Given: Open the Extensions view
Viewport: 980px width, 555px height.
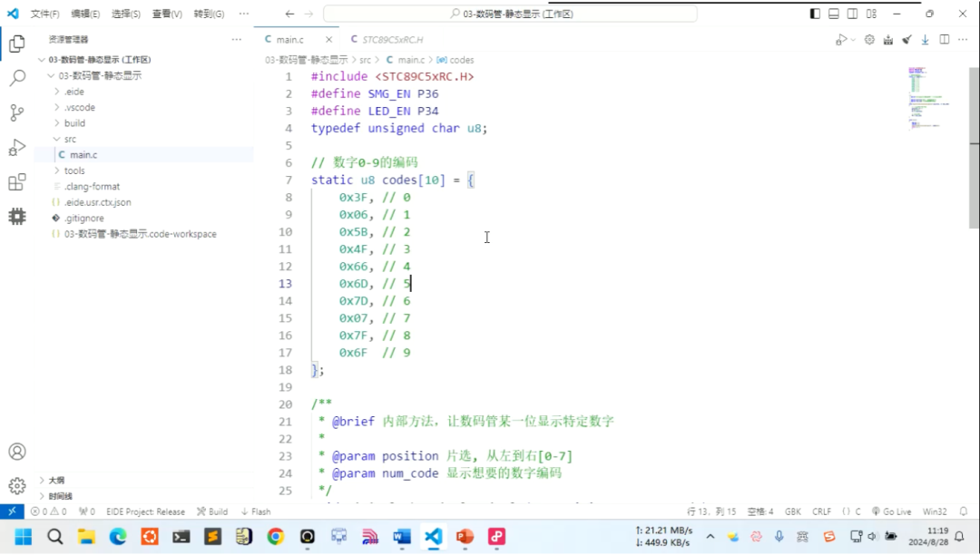Looking at the screenshot, I should (17, 182).
